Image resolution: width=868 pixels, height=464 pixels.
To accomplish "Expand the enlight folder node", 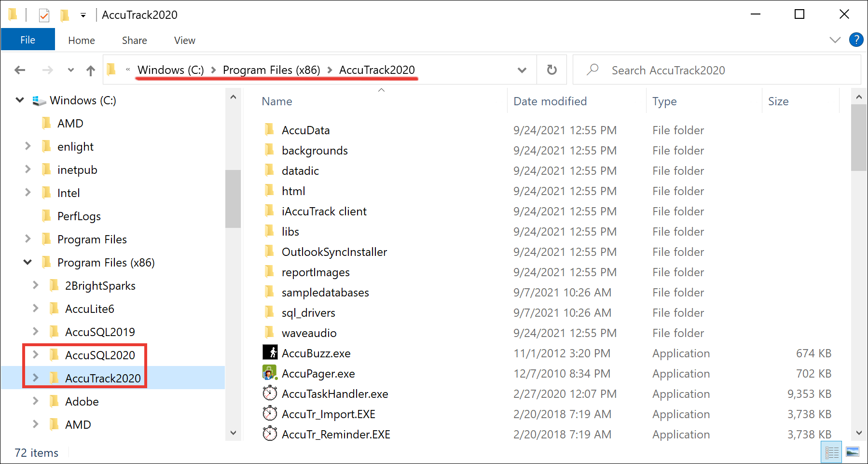I will 28,146.
